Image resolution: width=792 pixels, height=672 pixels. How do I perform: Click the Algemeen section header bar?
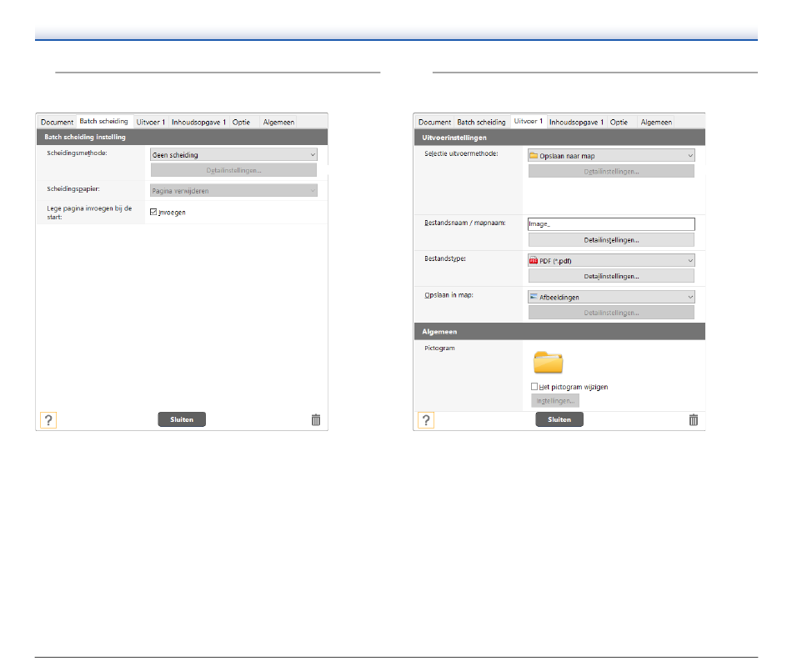pos(559,332)
